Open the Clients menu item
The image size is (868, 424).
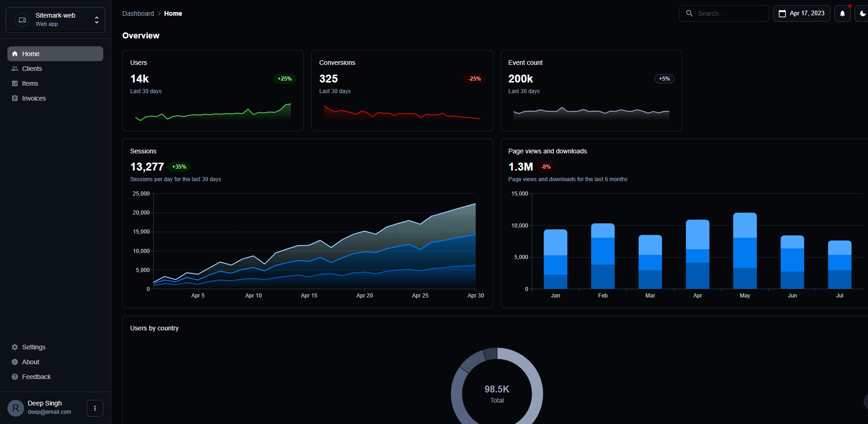tap(55, 69)
